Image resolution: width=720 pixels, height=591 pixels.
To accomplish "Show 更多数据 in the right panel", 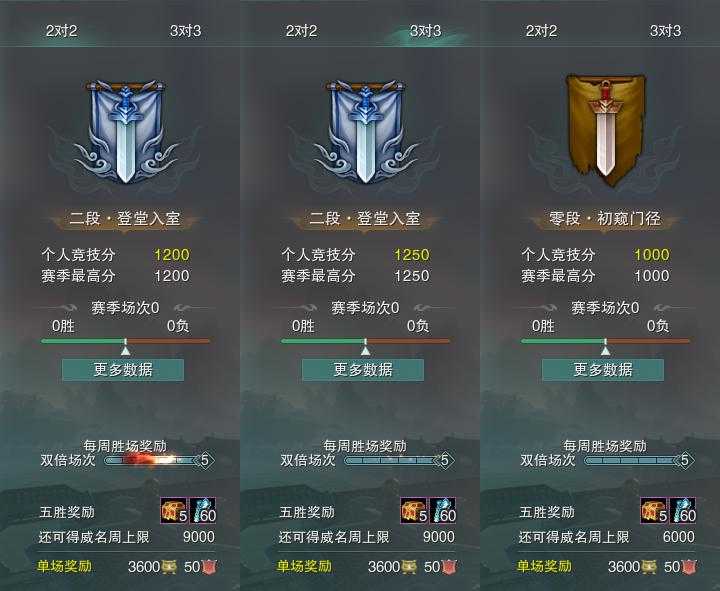I will tap(603, 370).
